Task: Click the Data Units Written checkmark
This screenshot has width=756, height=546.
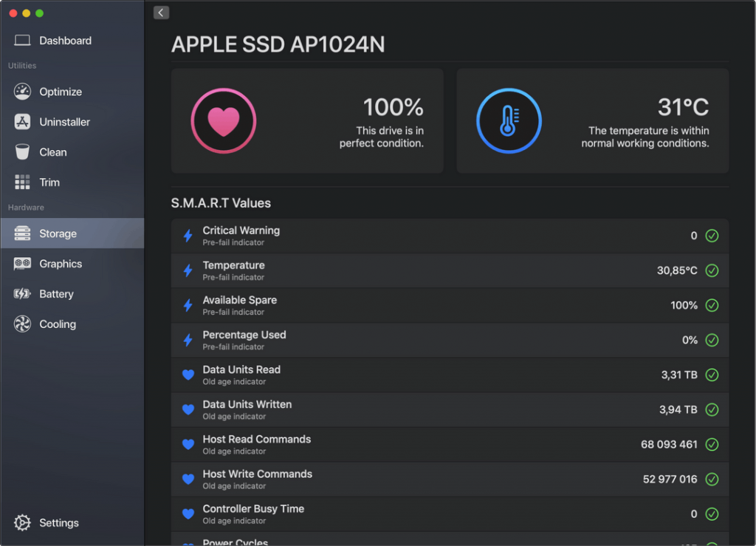Action: click(x=712, y=409)
